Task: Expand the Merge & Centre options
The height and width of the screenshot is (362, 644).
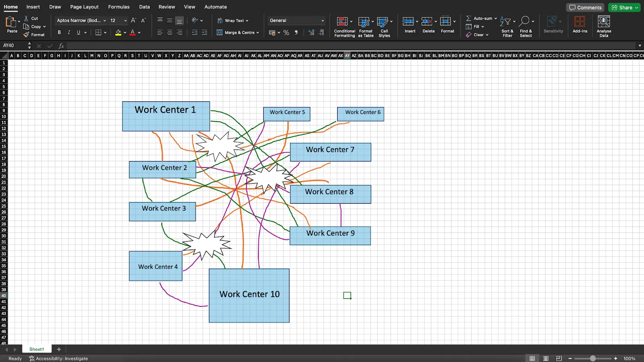Action: [258, 33]
